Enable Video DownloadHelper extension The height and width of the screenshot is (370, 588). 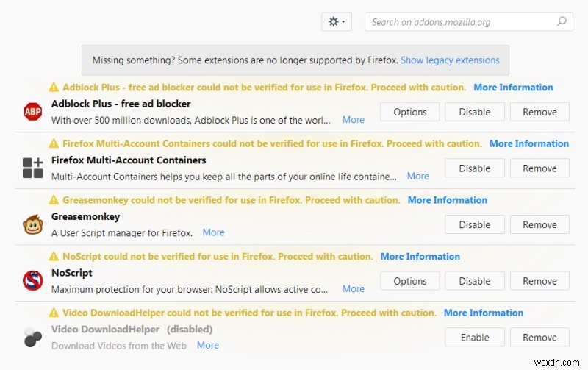pyautogui.click(x=475, y=338)
